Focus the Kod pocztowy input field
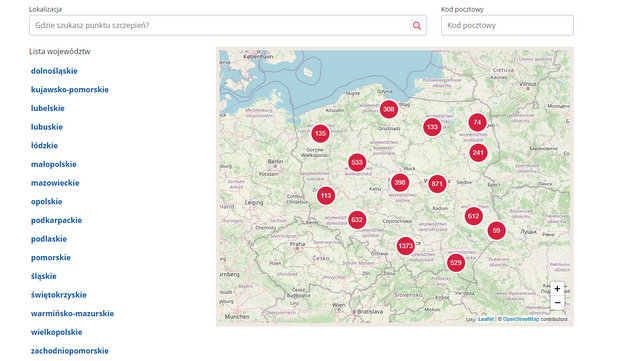640x361 pixels. coord(507,25)
